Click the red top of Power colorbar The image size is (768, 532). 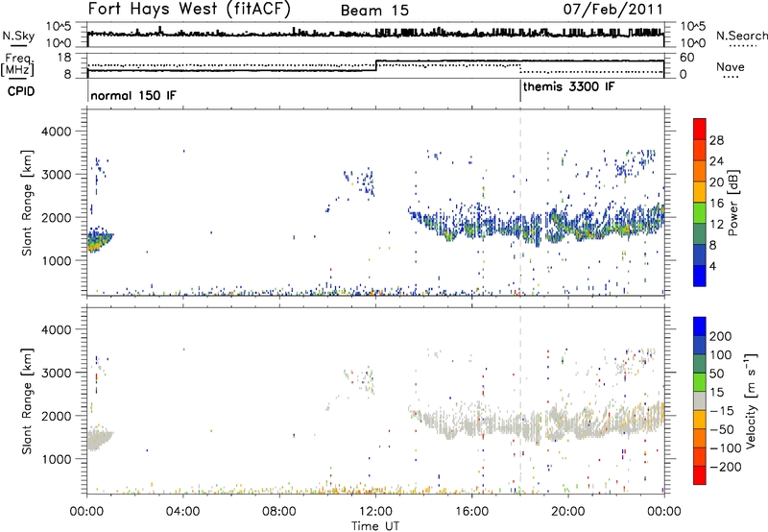point(700,129)
